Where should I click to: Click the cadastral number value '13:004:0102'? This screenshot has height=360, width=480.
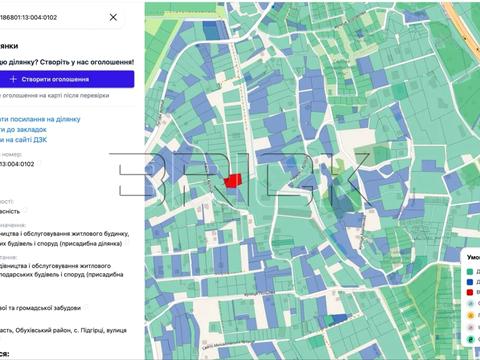click(x=17, y=164)
